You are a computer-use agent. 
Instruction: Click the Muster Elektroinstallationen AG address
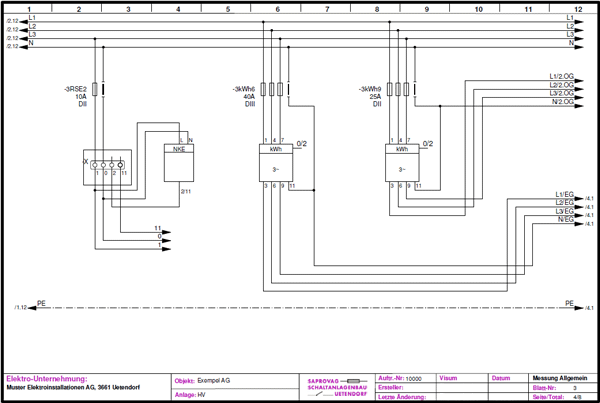point(73,387)
